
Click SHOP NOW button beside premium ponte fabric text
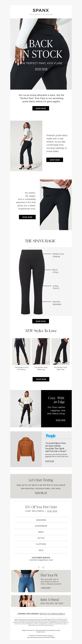(55, 160)
